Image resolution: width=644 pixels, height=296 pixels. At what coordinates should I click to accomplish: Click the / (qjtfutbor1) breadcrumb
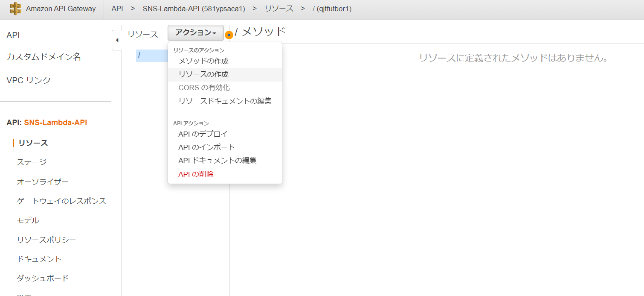(332, 9)
